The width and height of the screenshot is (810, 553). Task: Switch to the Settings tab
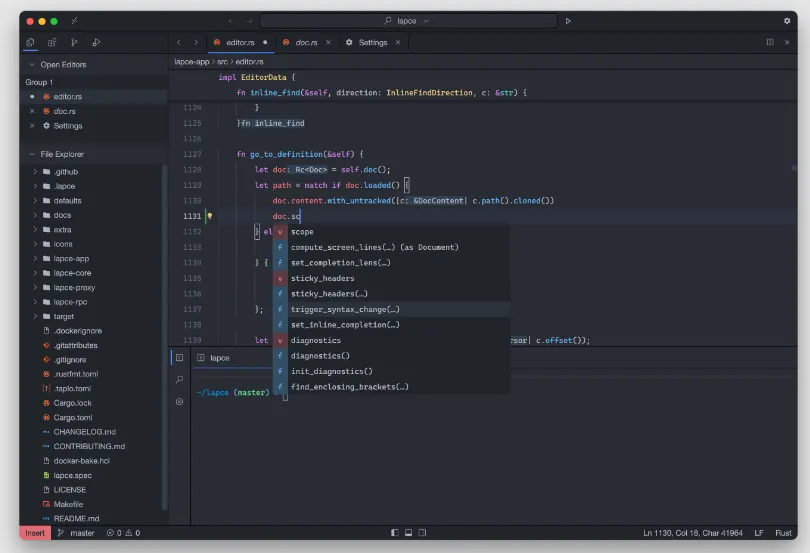372,42
